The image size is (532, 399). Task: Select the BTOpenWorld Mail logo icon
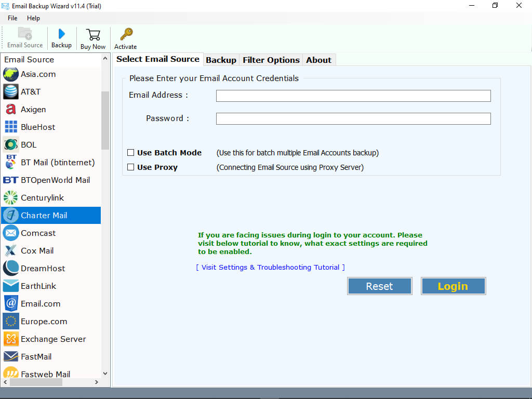[11, 180]
